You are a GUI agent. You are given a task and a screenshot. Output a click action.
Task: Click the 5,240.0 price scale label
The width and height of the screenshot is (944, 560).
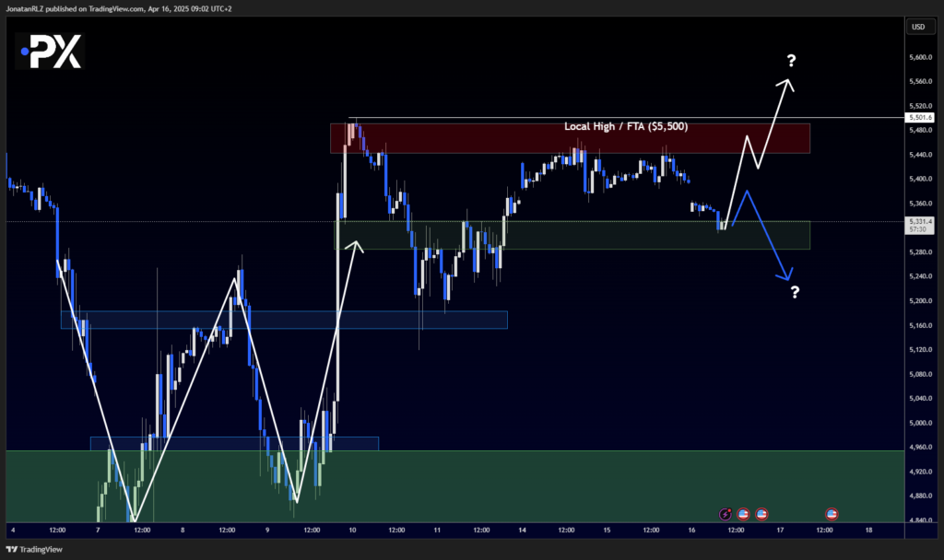(x=921, y=276)
